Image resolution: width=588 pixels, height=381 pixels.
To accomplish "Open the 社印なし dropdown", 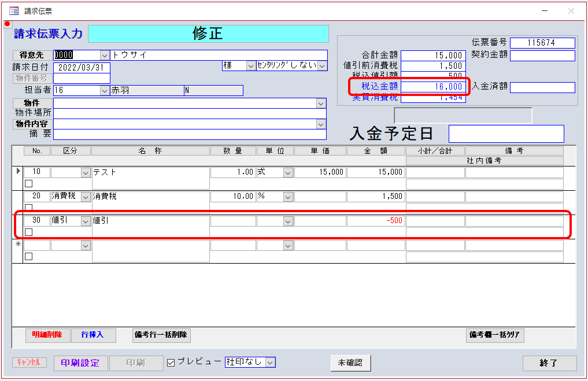I will click(x=271, y=362).
